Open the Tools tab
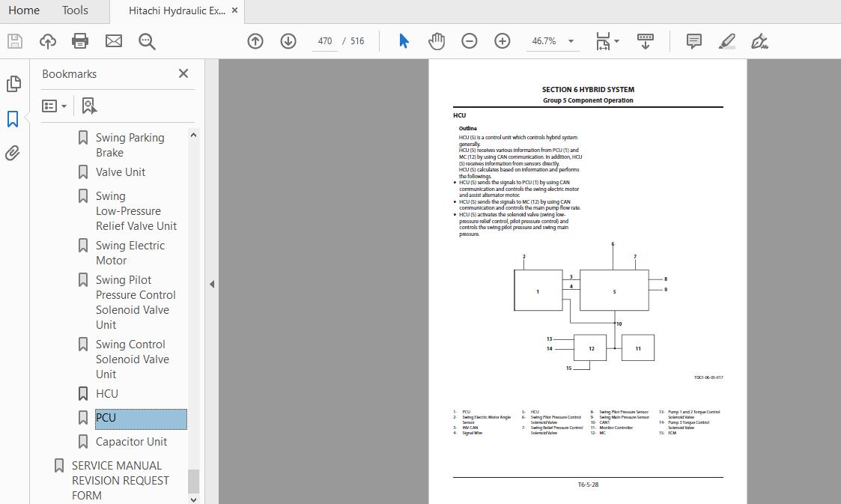Screen dimensions: 841x504 (75, 10)
